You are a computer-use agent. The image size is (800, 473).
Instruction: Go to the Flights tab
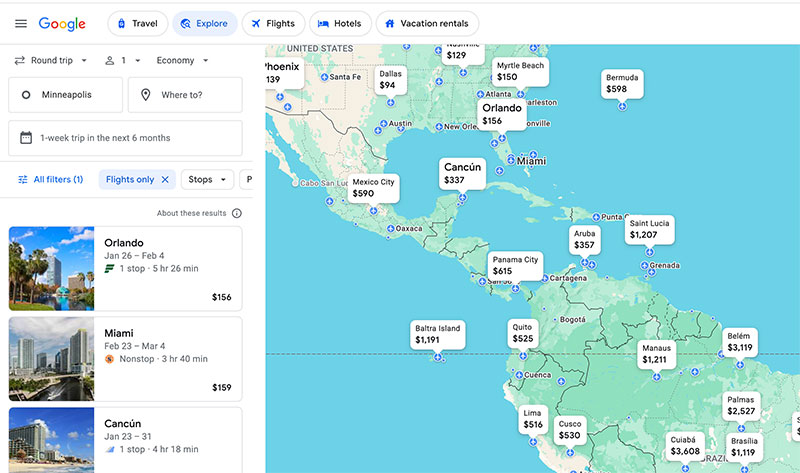(273, 23)
